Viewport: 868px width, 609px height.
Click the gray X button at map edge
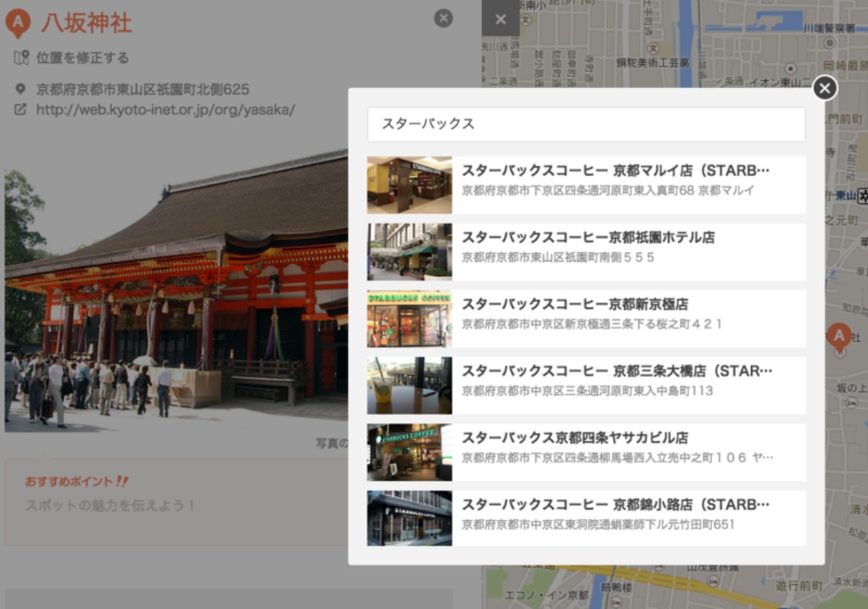click(501, 19)
